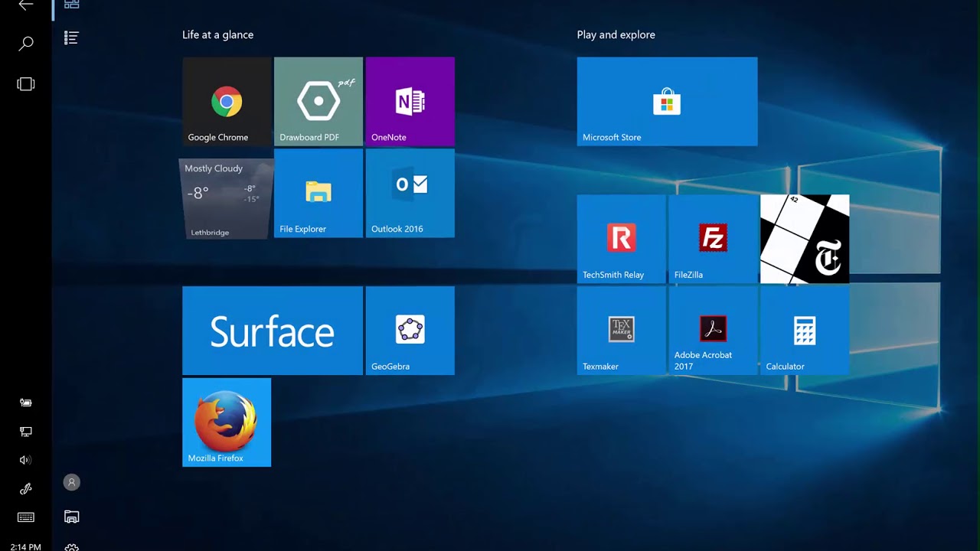Switch to All apps list view

tap(71, 37)
